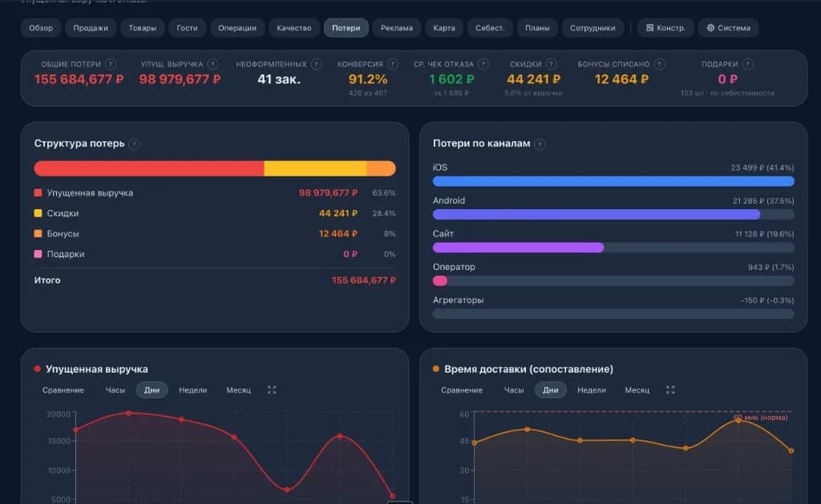Click the 63.6% share value

(x=384, y=192)
